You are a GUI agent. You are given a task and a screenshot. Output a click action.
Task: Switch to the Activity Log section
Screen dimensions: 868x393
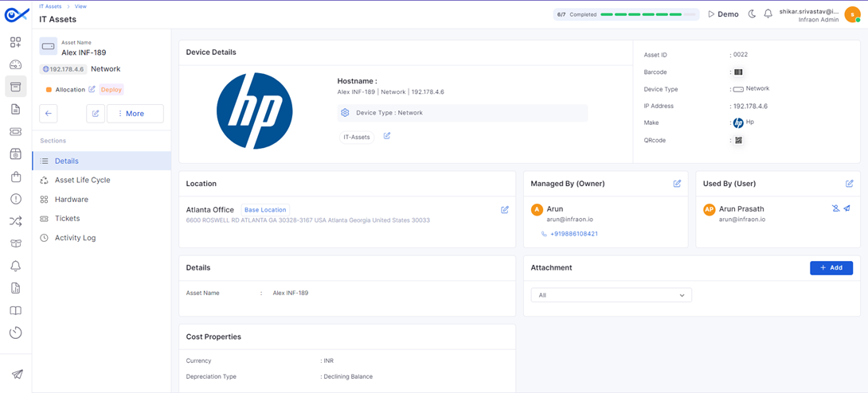(x=75, y=238)
